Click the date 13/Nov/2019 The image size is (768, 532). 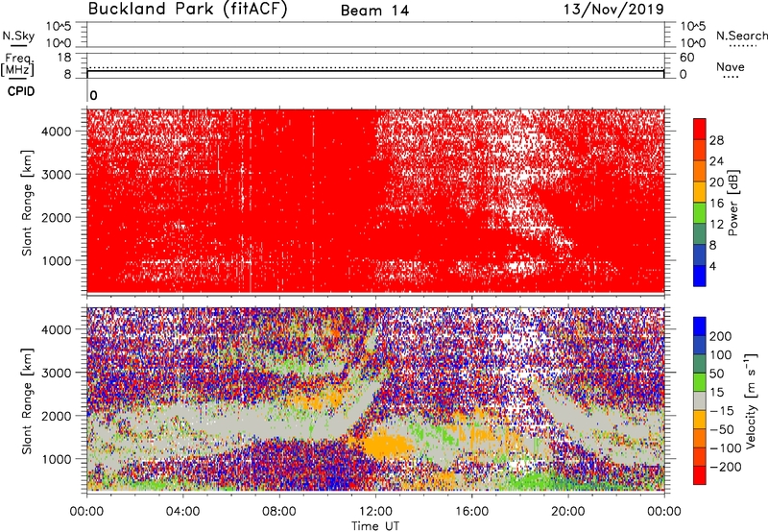pos(613,9)
